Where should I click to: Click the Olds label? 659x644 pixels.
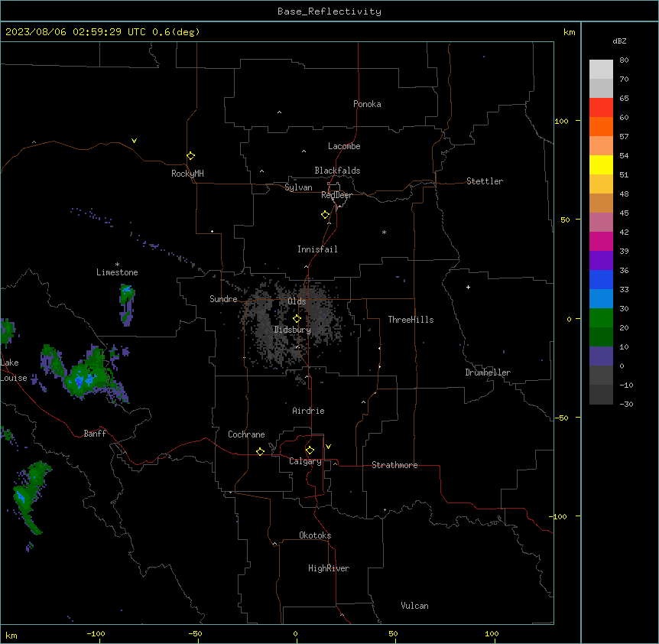[x=297, y=301]
